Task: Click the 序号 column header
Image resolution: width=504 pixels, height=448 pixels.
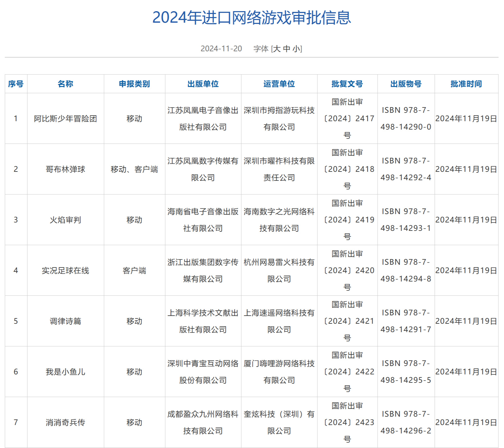Action: coord(16,84)
